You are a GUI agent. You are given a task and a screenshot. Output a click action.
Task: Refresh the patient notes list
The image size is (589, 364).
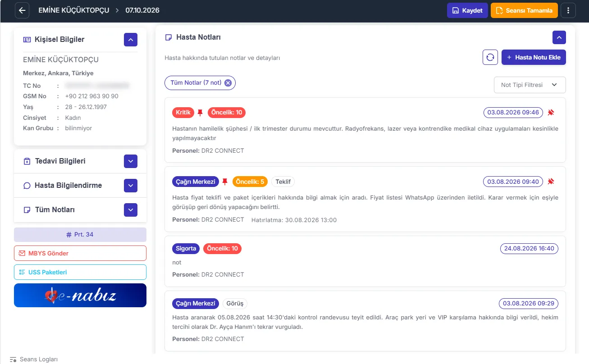point(490,57)
